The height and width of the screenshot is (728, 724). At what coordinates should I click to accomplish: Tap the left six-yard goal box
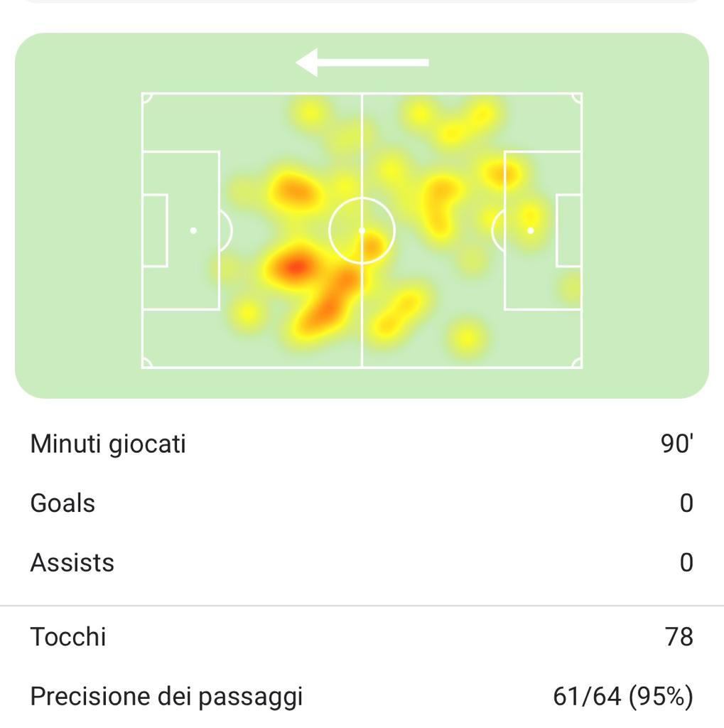pos(155,230)
